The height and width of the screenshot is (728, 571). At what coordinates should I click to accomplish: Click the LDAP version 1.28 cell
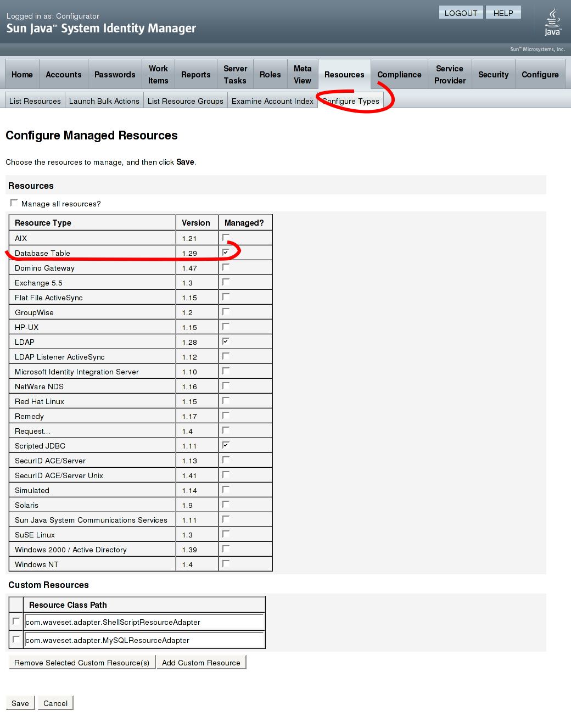coord(197,342)
